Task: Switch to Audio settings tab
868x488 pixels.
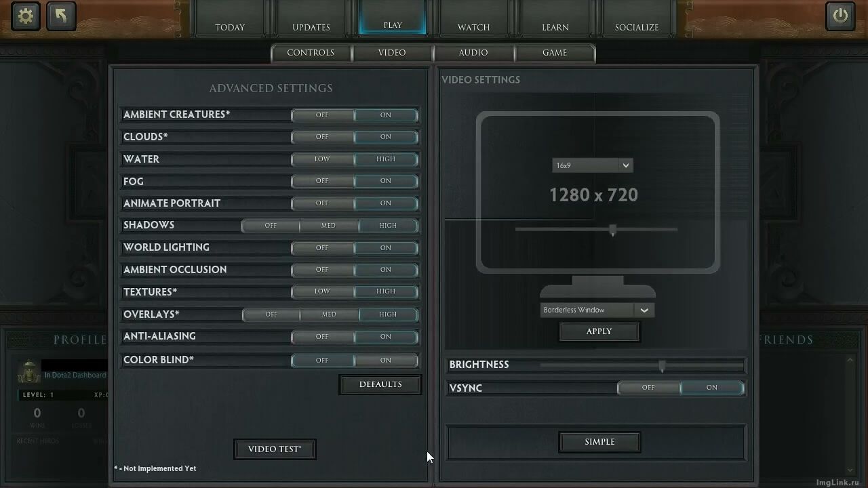Action: point(473,53)
